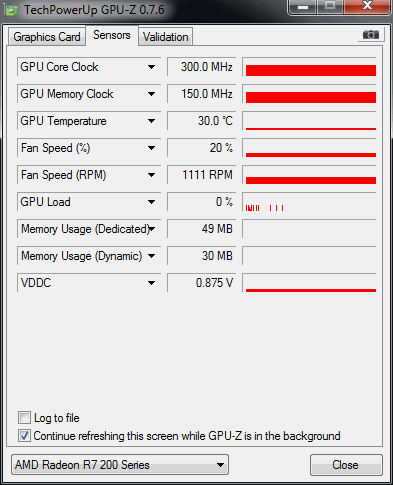
Task: Expand the GPU Temperature dropdown arrow
Action: click(151, 121)
